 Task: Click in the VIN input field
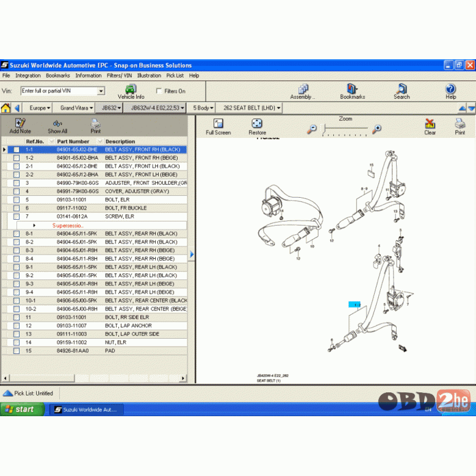tap(59, 91)
